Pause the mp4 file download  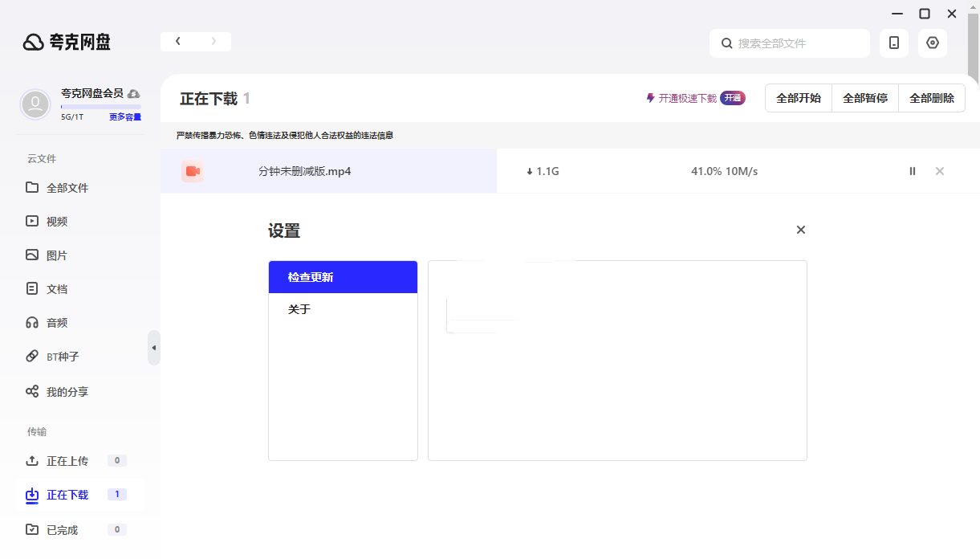tap(912, 171)
